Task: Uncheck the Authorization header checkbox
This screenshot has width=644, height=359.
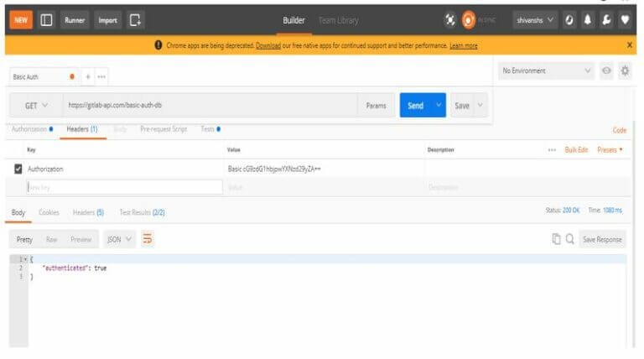Action: pyautogui.click(x=18, y=169)
